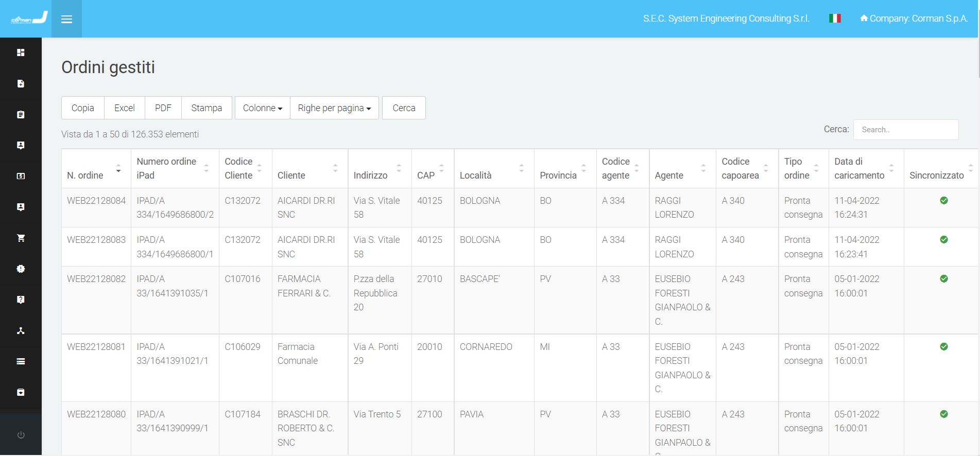This screenshot has width=980, height=456.
Task: Click the power logout icon in sidebar
Action: click(x=21, y=435)
